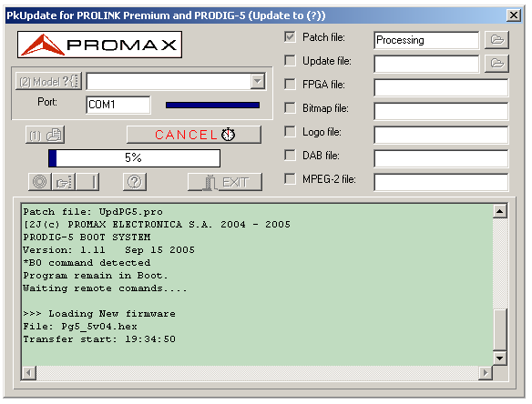The width and height of the screenshot is (532, 404).
Task: Click log line 'File: Pg5_5v04.hex'
Action: pos(80,327)
